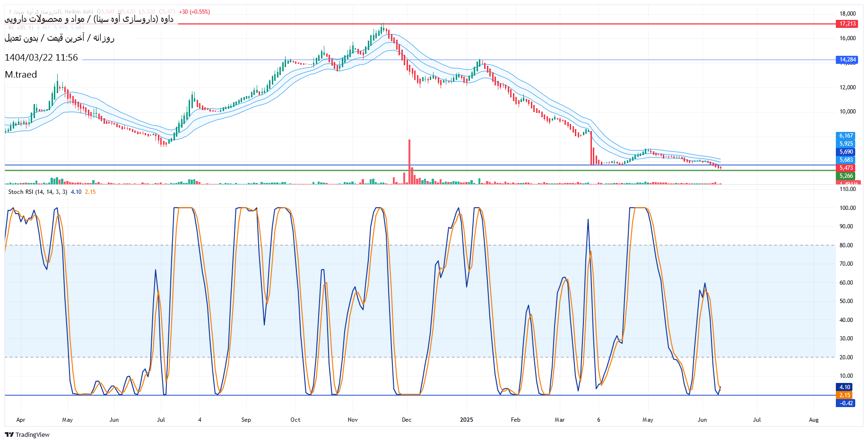Screen dimensions: 868x443
Task: Click the Nov label on time axis
Action: (353, 420)
